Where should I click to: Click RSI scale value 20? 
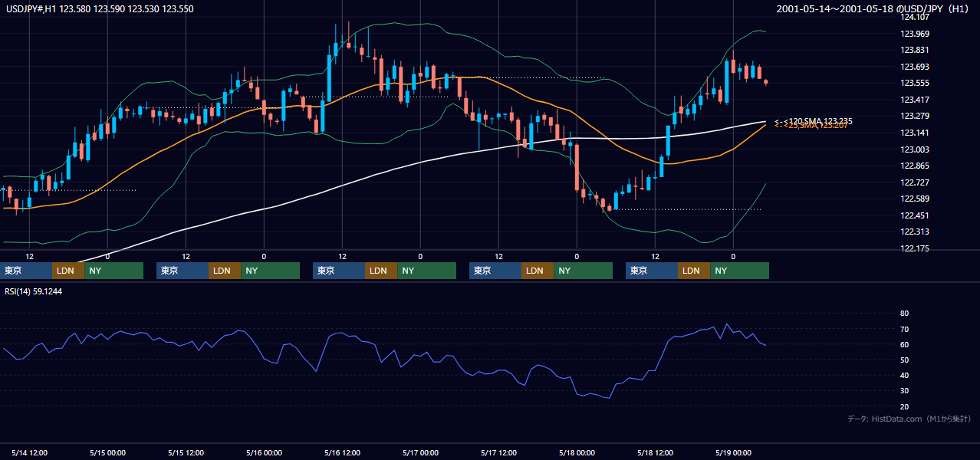pos(904,406)
